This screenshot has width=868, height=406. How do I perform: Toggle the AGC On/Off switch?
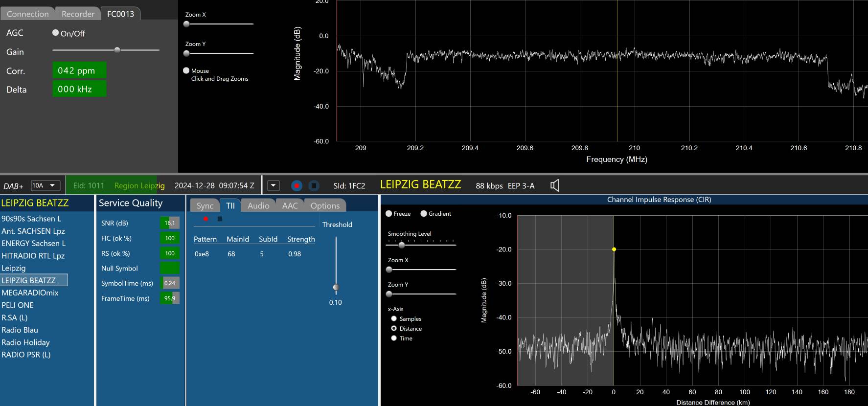[x=56, y=33]
